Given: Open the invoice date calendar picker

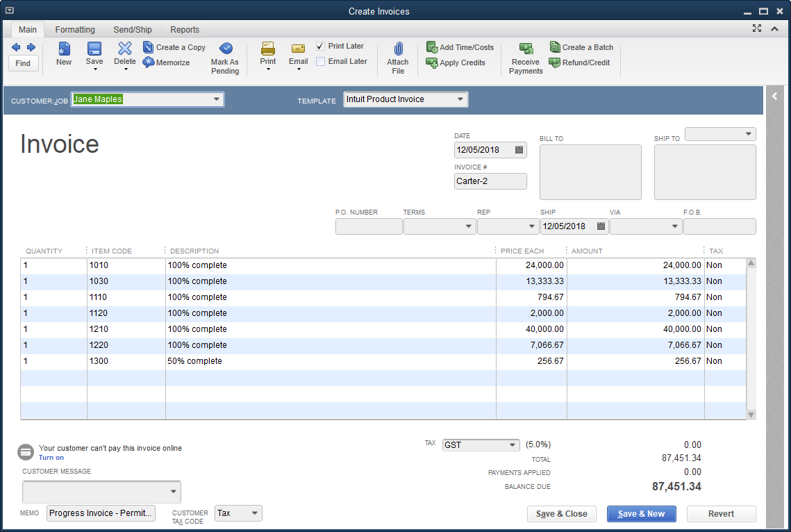Looking at the screenshot, I should pyautogui.click(x=519, y=150).
